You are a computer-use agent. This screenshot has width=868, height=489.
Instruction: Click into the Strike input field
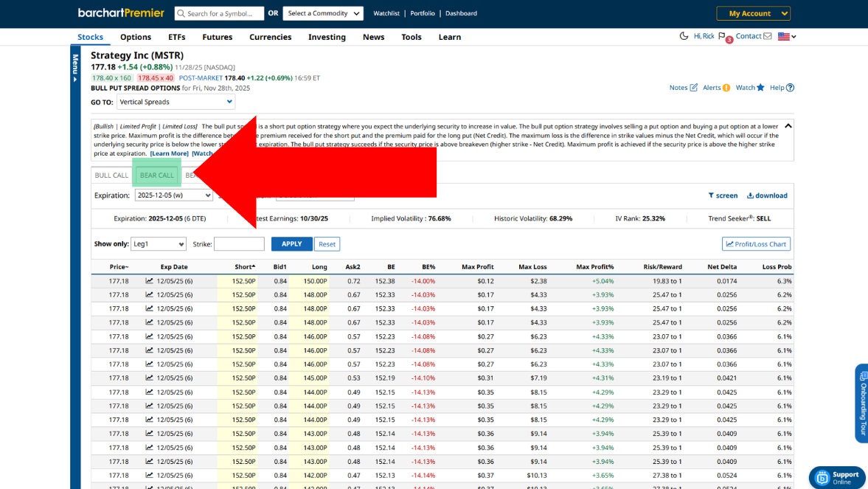[239, 244]
